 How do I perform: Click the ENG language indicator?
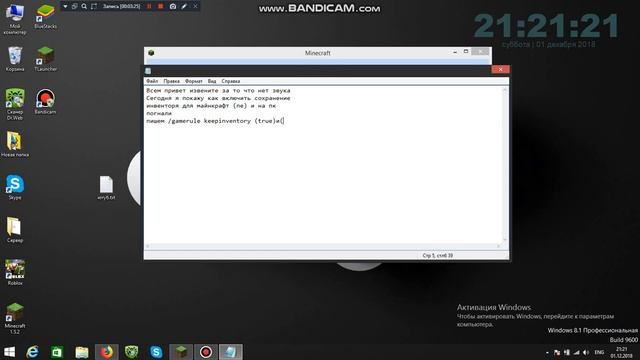pos(599,352)
